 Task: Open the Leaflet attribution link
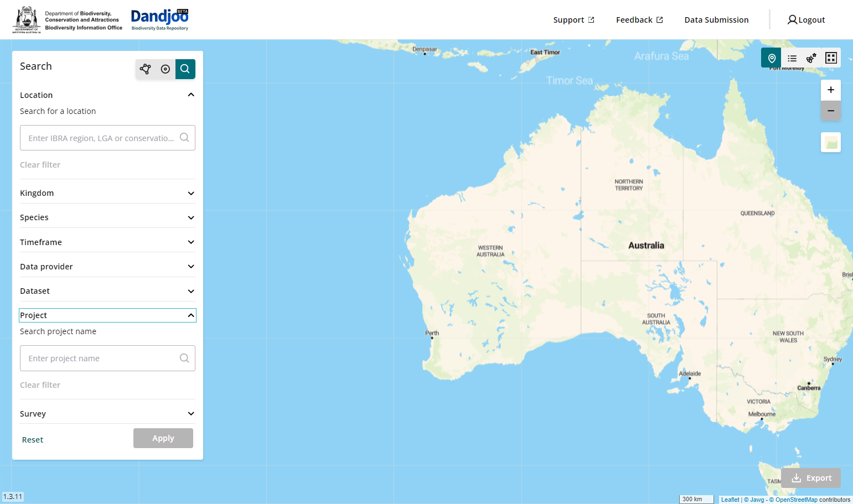tap(730, 500)
